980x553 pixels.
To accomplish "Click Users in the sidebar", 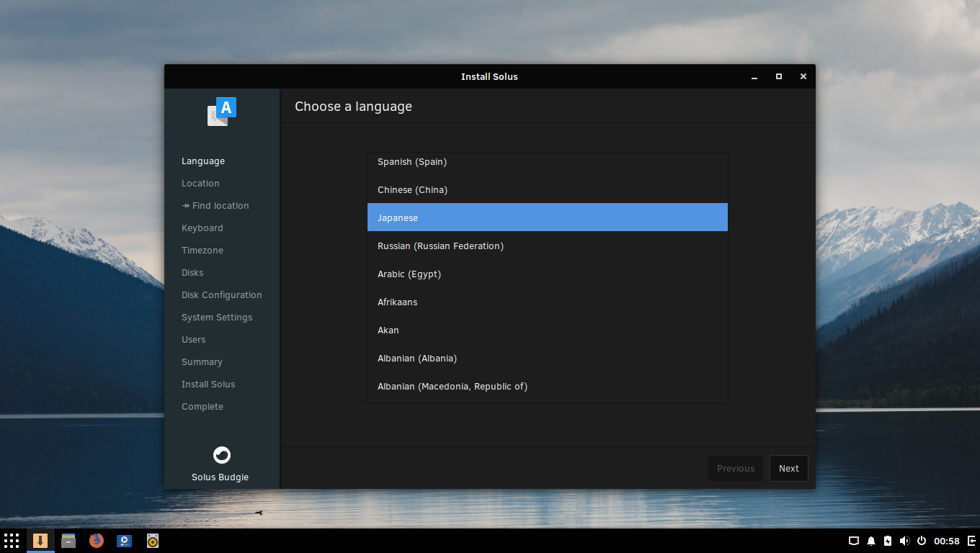I will point(194,340).
